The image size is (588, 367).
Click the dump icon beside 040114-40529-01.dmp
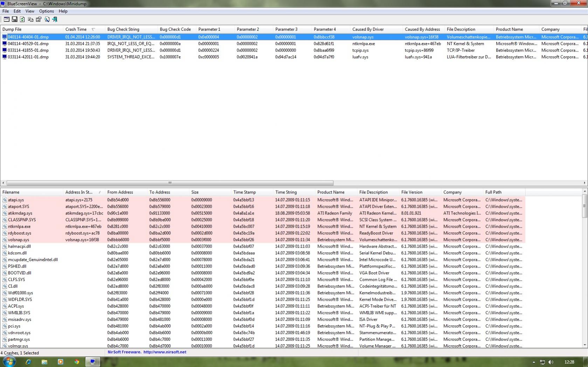5,44
